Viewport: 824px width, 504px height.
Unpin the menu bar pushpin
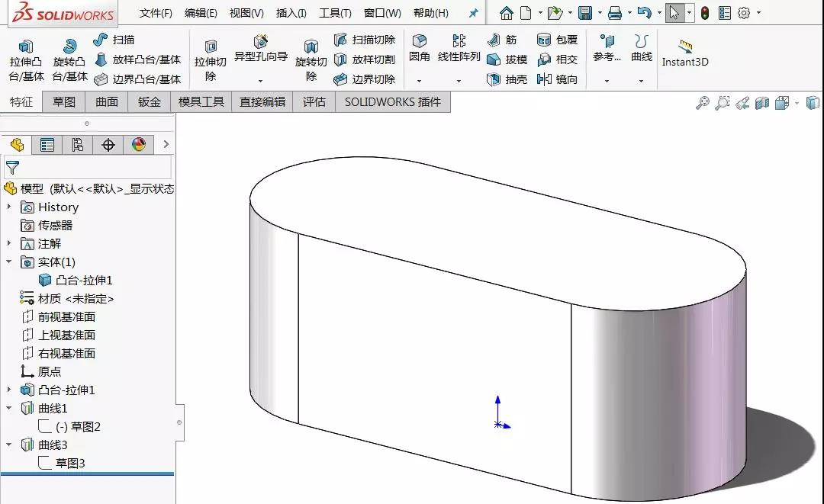[472, 12]
